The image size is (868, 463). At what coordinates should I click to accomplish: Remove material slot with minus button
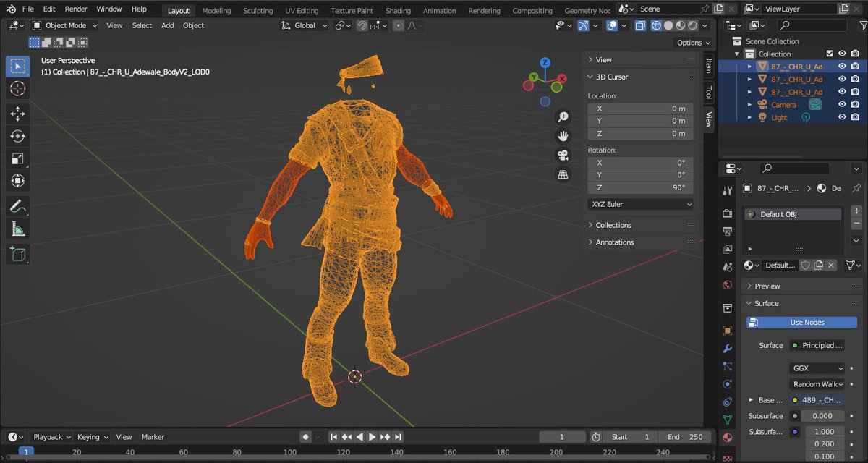(856, 223)
